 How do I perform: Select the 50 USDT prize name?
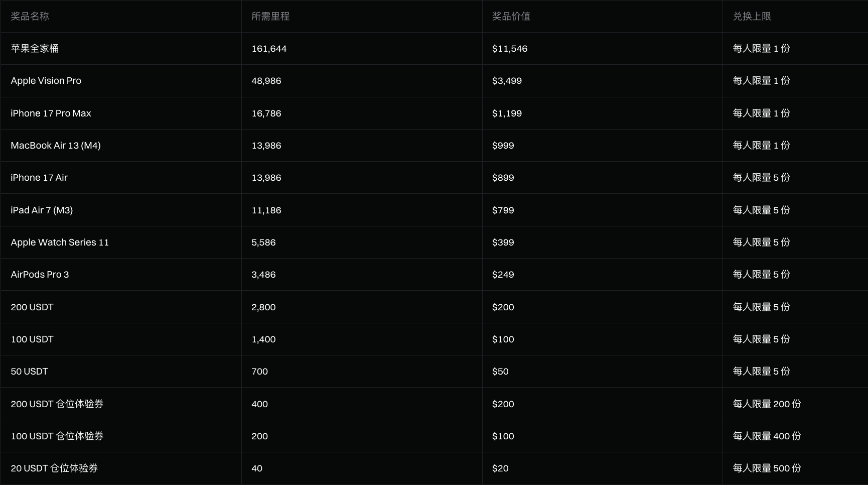29,372
